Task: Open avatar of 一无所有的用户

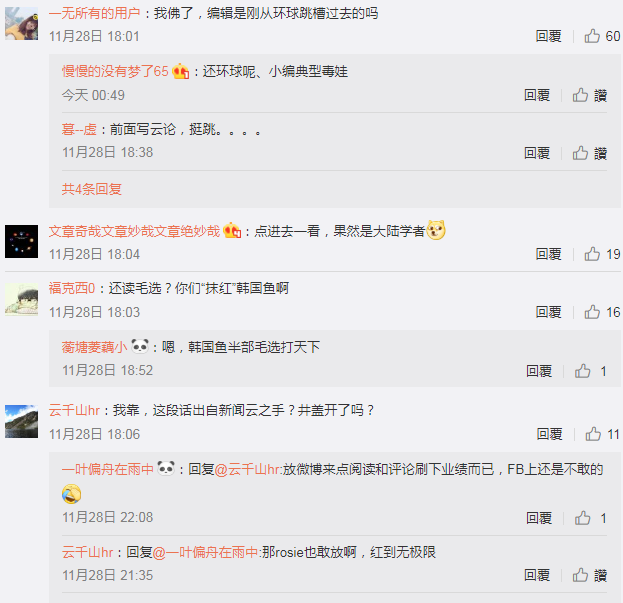Action: pyautogui.click(x=21, y=23)
